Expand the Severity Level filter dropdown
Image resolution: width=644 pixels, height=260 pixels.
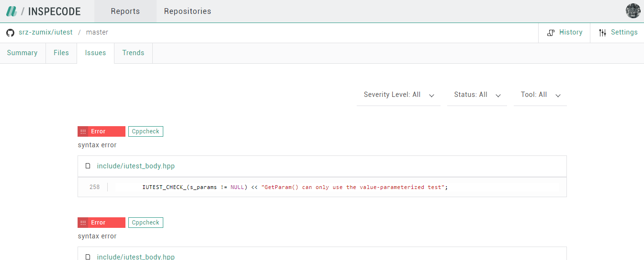(398, 95)
